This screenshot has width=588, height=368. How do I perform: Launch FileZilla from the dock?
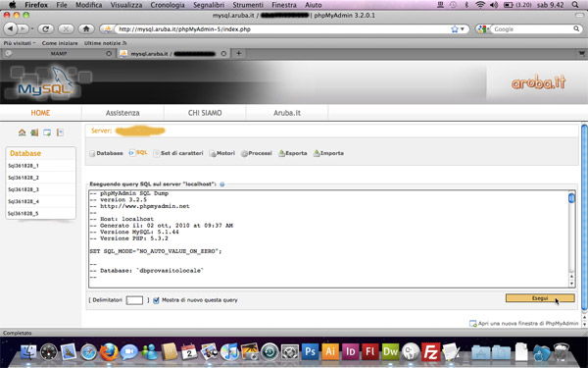click(x=430, y=352)
